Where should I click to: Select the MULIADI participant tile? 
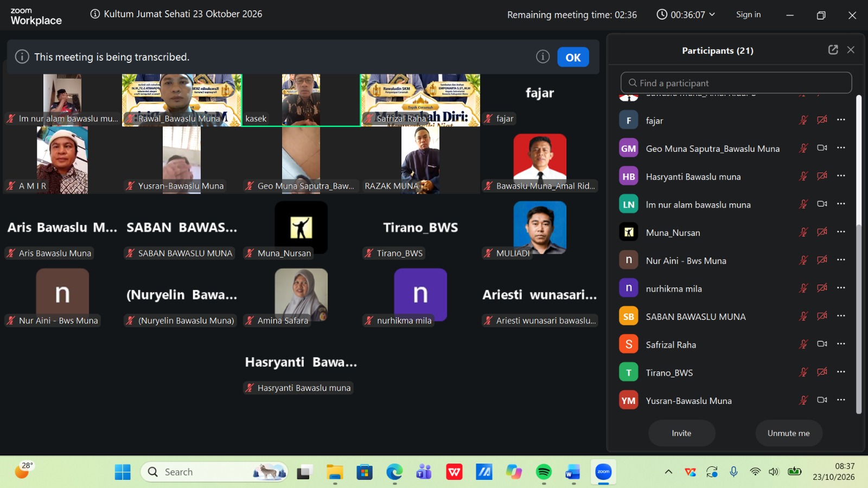pyautogui.click(x=540, y=228)
